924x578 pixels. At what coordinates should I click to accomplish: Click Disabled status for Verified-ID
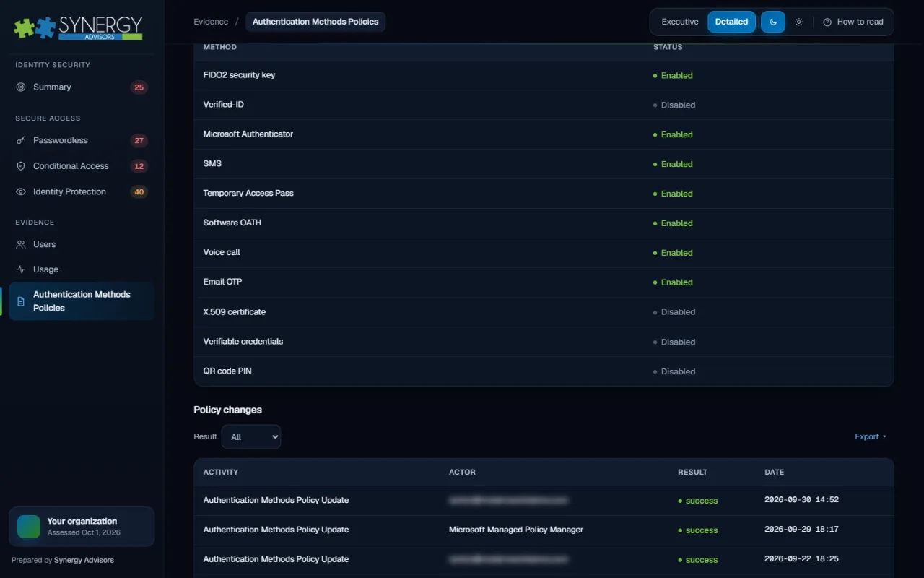coord(674,105)
